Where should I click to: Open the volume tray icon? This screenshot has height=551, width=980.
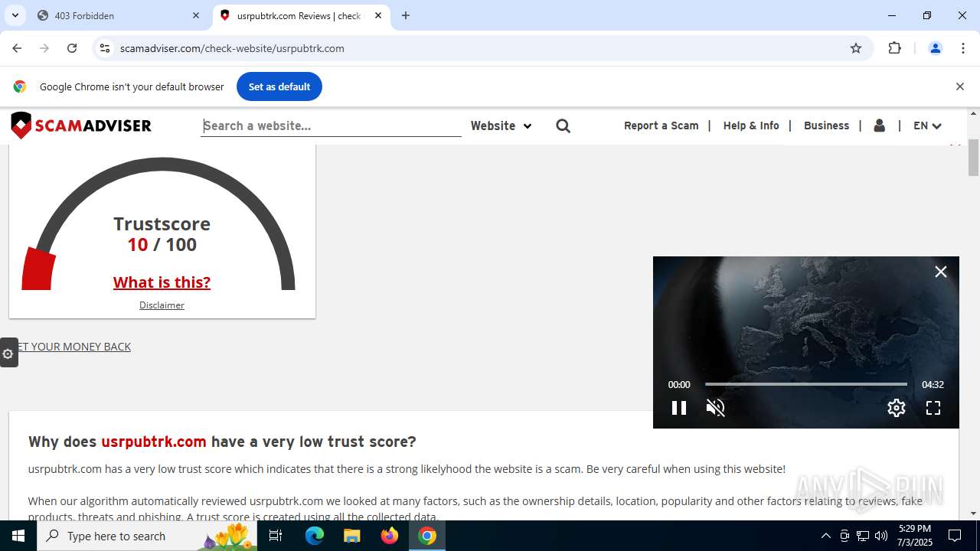pos(881,536)
